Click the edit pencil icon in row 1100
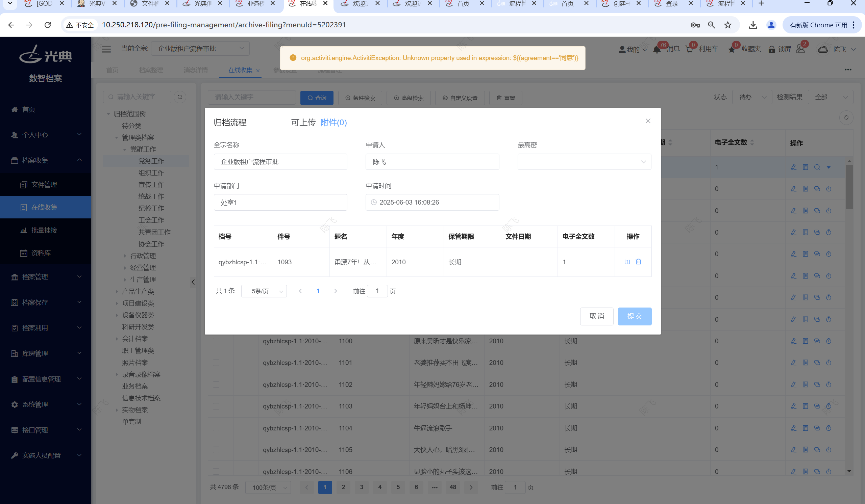Screen dimensions: 865x504 (x=793, y=341)
